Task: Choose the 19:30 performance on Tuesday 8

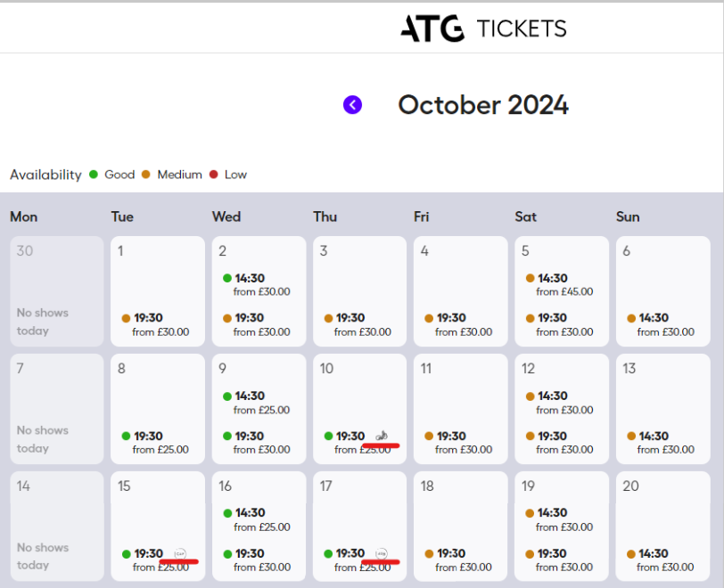Action: tap(156, 443)
